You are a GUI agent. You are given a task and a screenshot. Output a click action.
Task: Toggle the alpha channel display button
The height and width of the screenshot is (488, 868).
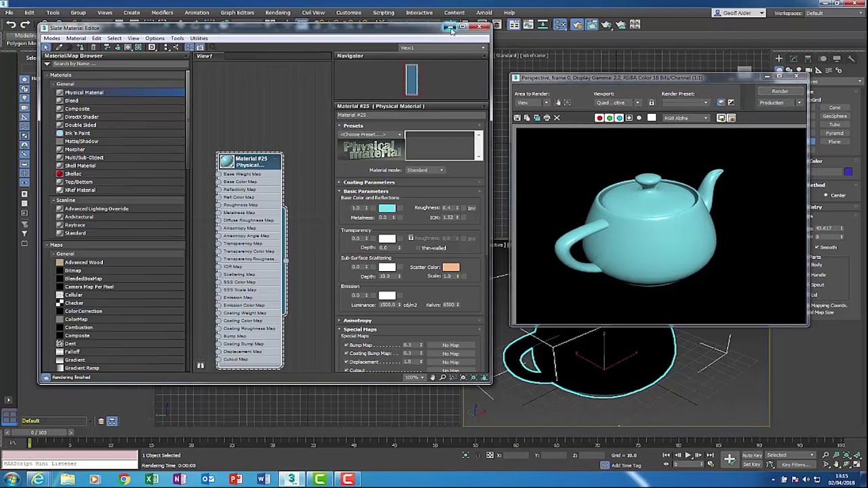click(629, 118)
